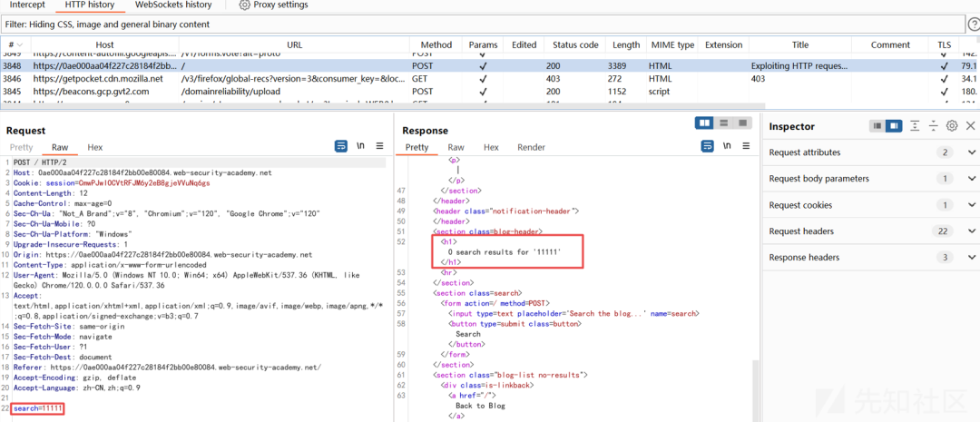The width and height of the screenshot is (980, 422).
Task: Sort history by Length column
Action: point(625,45)
